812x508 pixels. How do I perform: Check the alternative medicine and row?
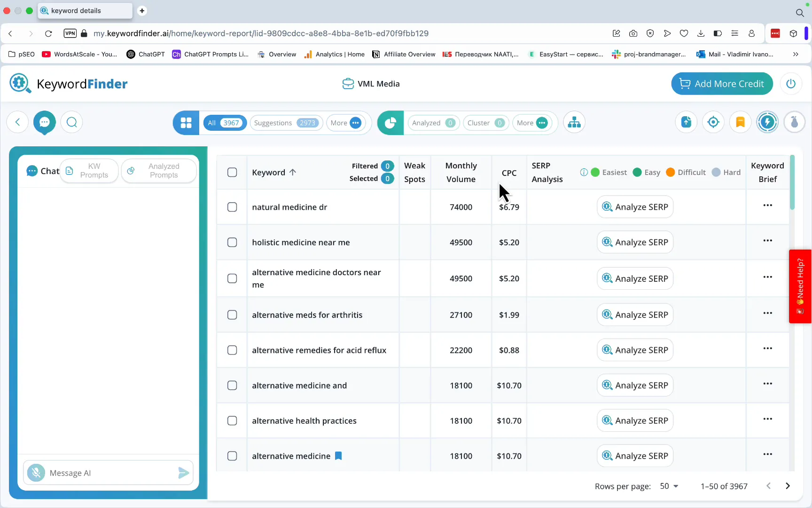click(x=232, y=385)
